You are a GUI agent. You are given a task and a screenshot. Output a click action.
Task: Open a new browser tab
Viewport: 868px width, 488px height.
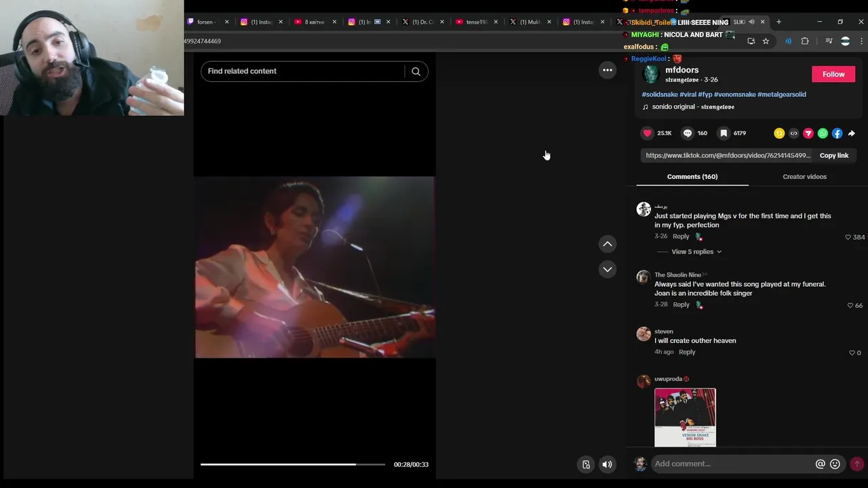tap(778, 22)
